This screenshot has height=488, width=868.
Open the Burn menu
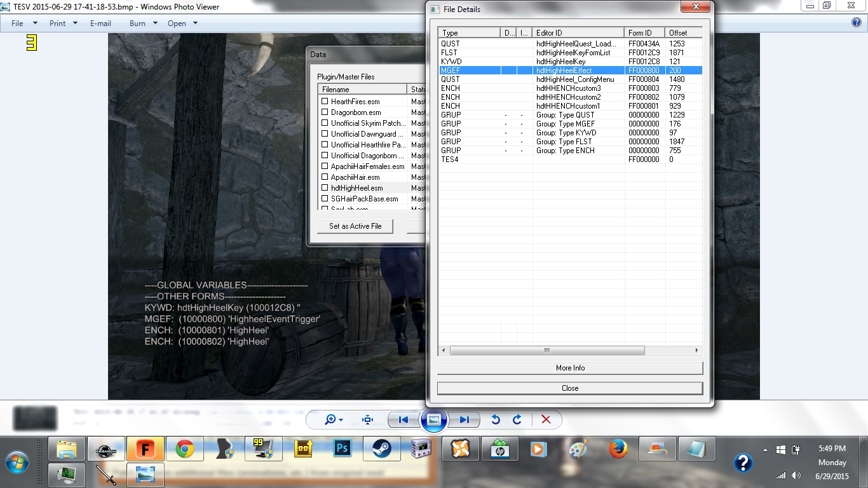pyautogui.click(x=142, y=24)
